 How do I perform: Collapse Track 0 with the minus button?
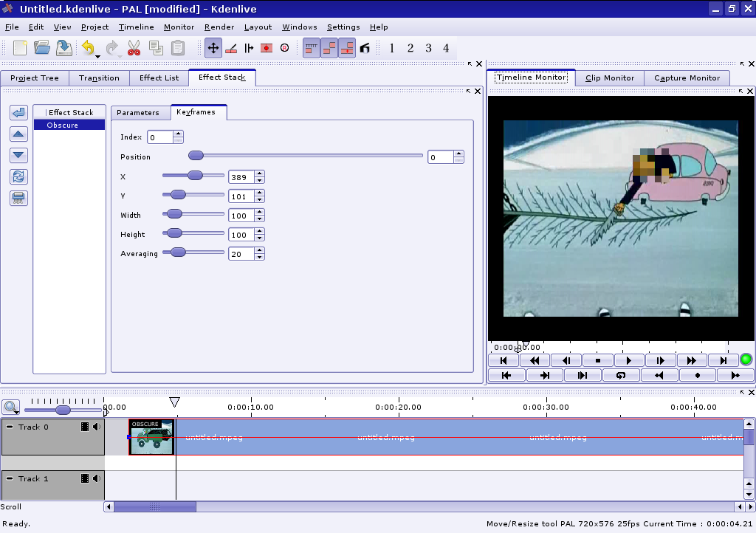point(10,427)
